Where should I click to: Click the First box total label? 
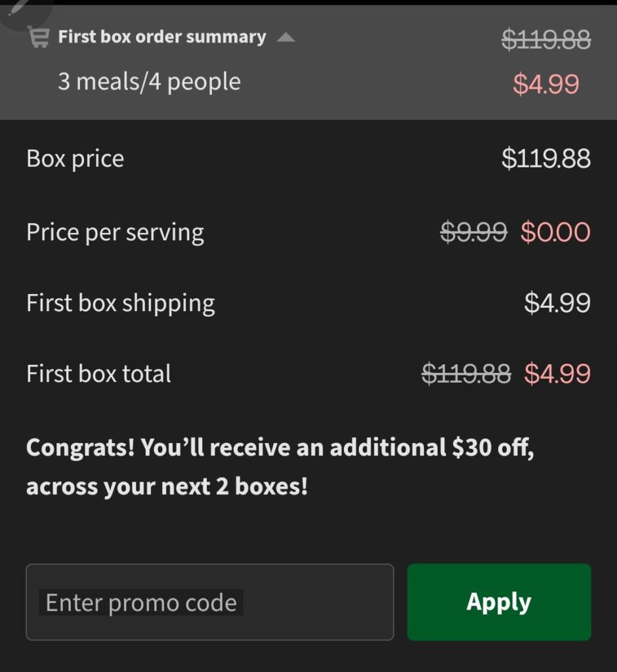pyautogui.click(x=98, y=373)
